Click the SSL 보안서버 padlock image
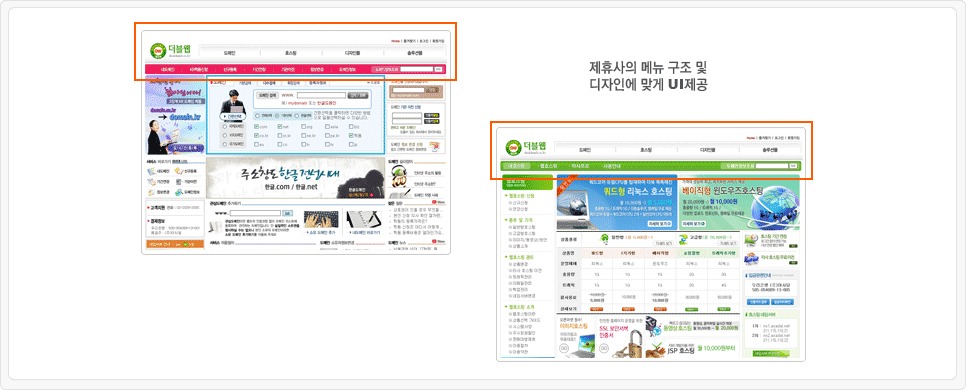This screenshot has width=966, height=390. (x=629, y=344)
